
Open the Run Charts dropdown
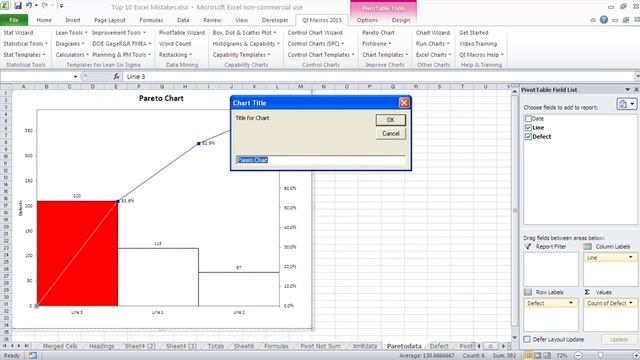pyautogui.click(x=433, y=44)
